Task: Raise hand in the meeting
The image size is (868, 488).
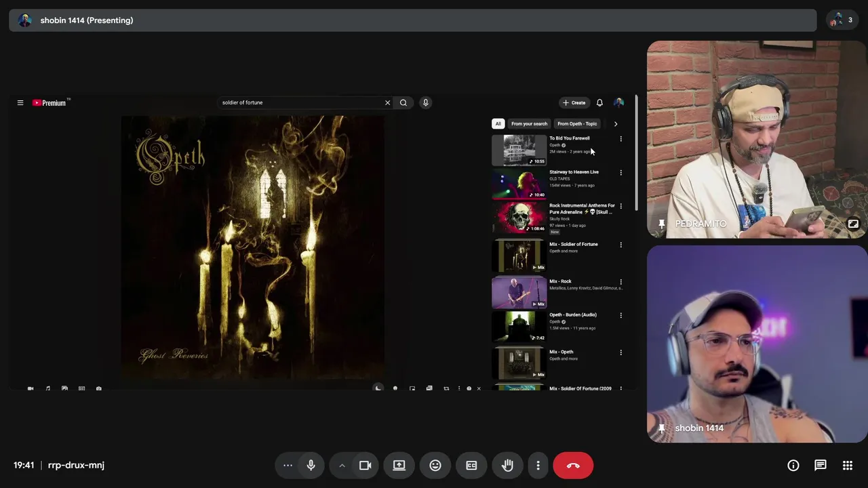Action: tap(507, 466)
